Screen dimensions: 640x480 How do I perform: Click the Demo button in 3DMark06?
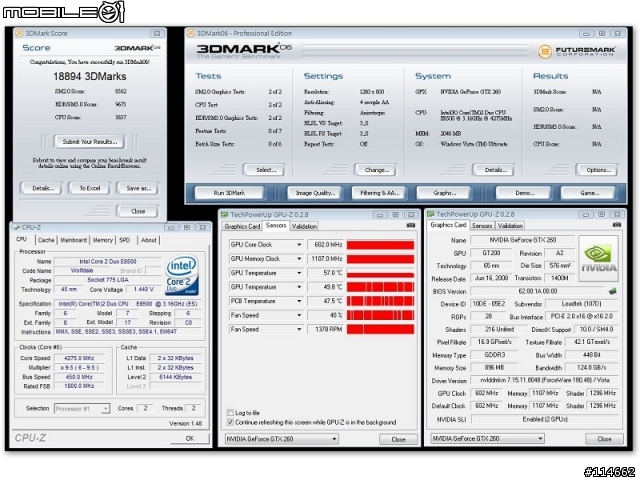click(x=524, y=193)
